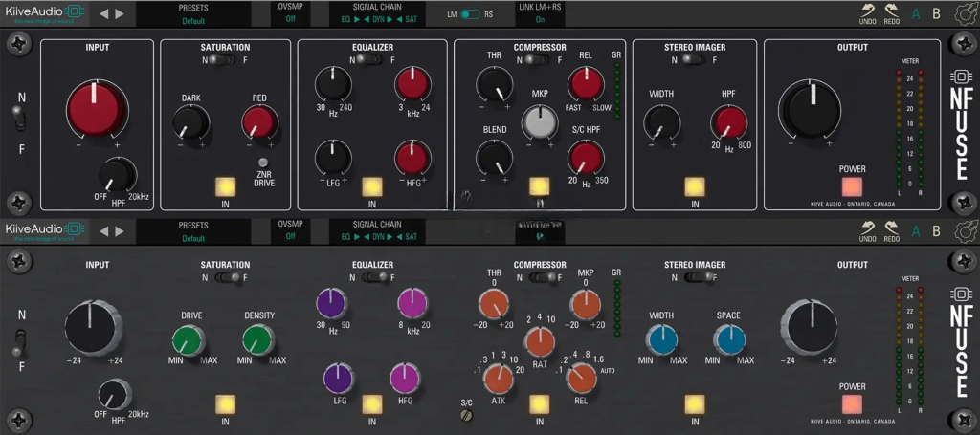Click the red S/C HPF knob
This screenshot has height=435, width=980.
click(587, 157)
